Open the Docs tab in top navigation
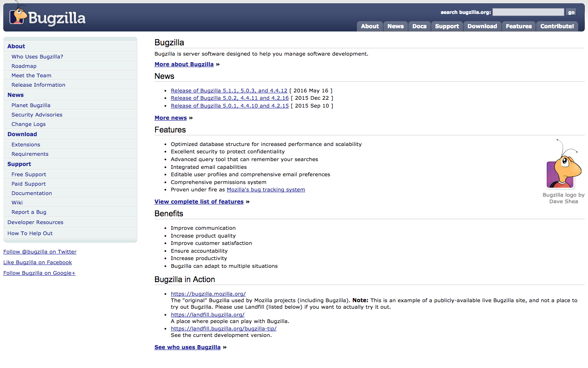588x368 pixels. [x=419, y=26]
